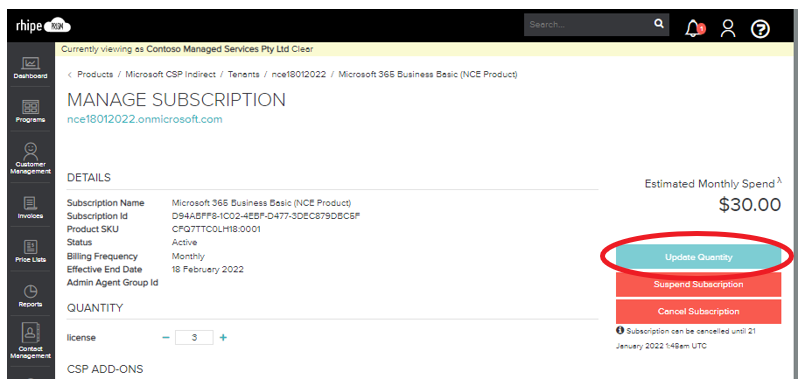Open Price Lists in sidebar
The height and width of the screenshot is (390, 812).
(31, 251)
